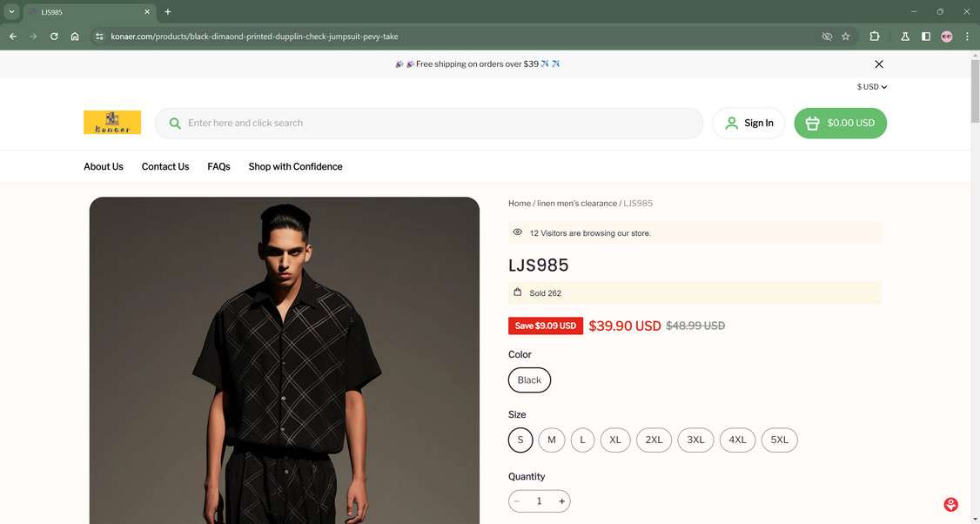Select the 5XL size option
Image resolution: width=980 pixels, height=524 pixels.
[x=779, y=440]
